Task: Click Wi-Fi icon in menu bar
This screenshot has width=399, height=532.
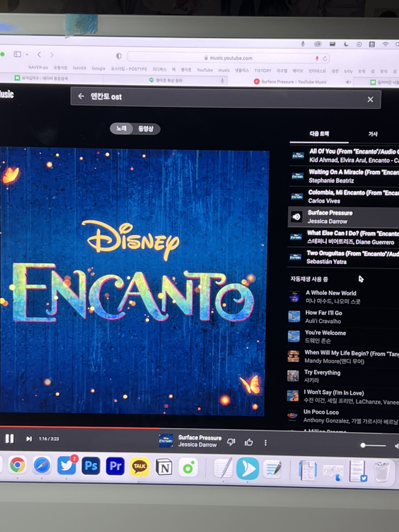Action: click(x=385, y=44)
